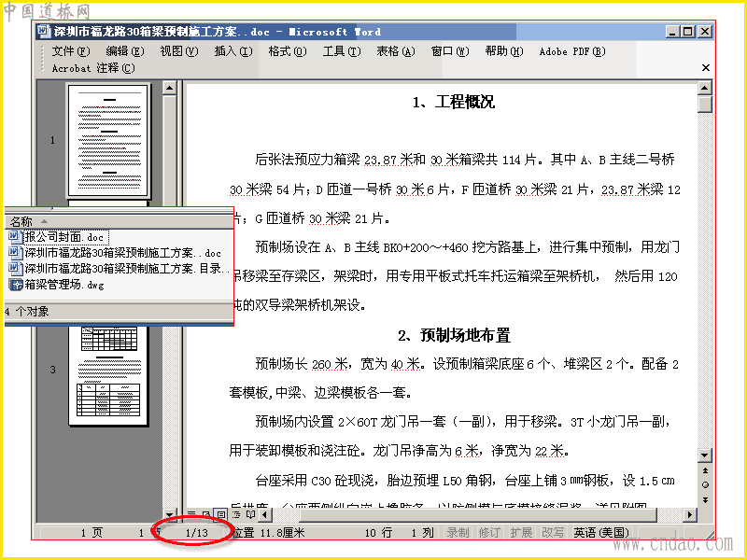Switch to Outline view icon
The width and height of the screenshot is (747, 560).
coord(236,515)
